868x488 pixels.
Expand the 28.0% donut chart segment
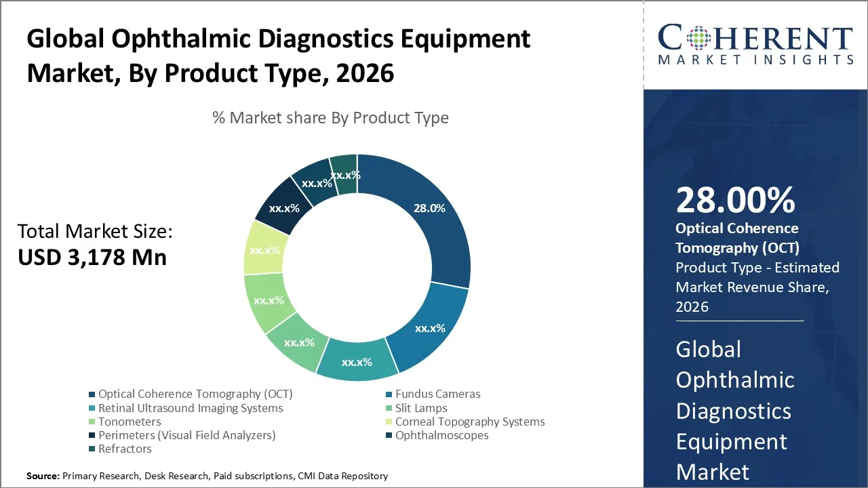click(x=429, y=208)
